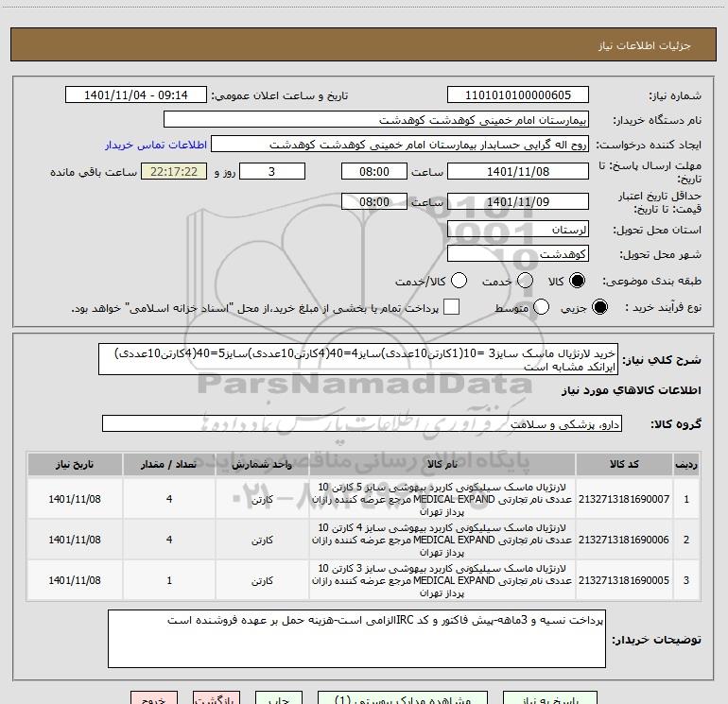Click the تاریخ نیاز column header

pos(75,465)
